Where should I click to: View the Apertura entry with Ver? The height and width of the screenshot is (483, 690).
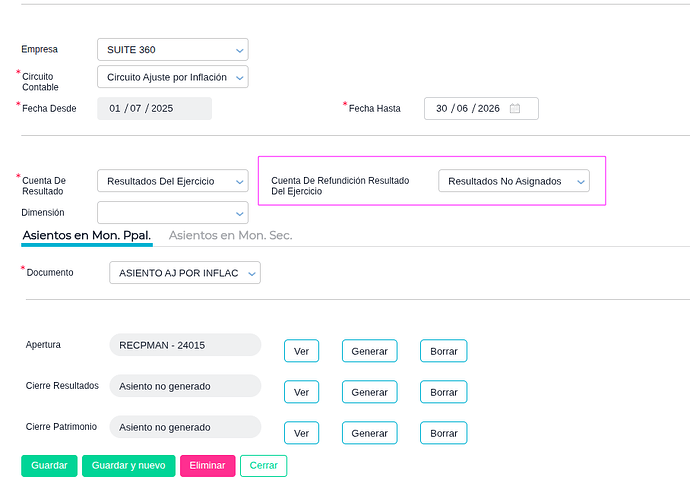(301, 351)
